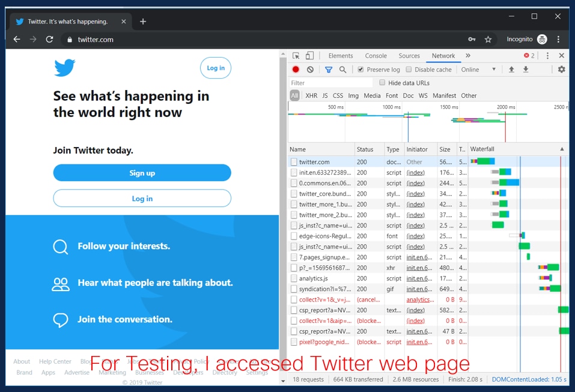Image resolution: width=575 pixels, height=392 pixels.
Task: Open network settings gear
Action: coord(561,69)
